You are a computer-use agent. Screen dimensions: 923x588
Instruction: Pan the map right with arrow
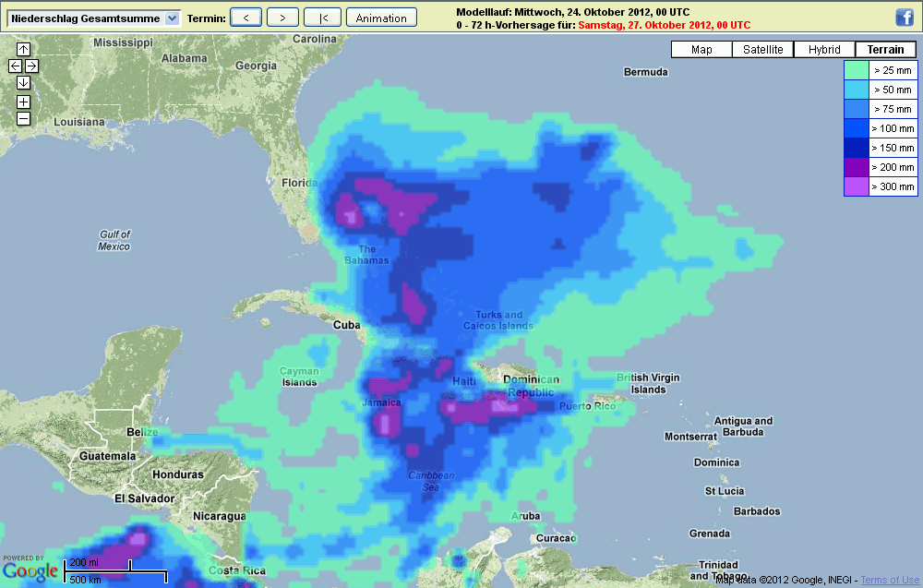31,66
